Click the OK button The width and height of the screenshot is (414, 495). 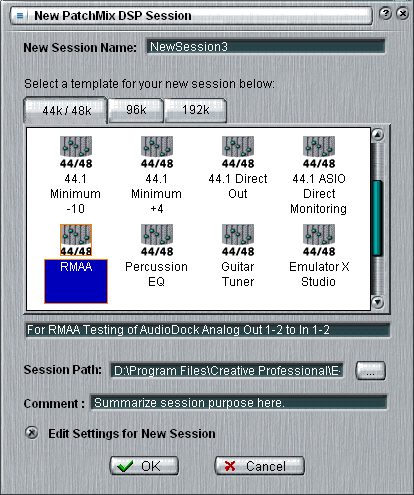144,466
